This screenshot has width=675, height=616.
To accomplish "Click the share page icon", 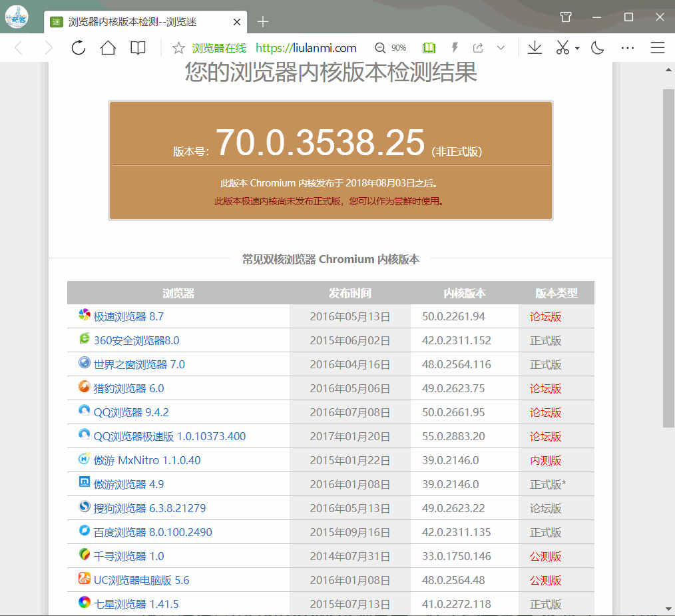I will coord(478,48).
